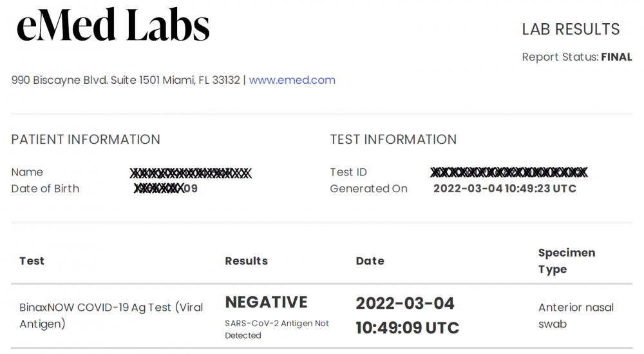Click the Miami street address text
The height and width of the screenshot is (354, 644).
pyautogui.click(x=126, y=80)
